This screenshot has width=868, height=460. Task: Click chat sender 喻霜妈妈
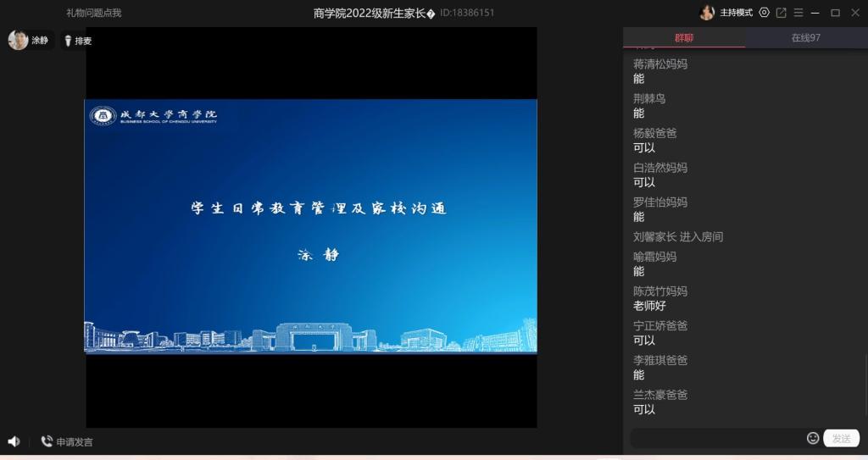(x=655, y=257)
